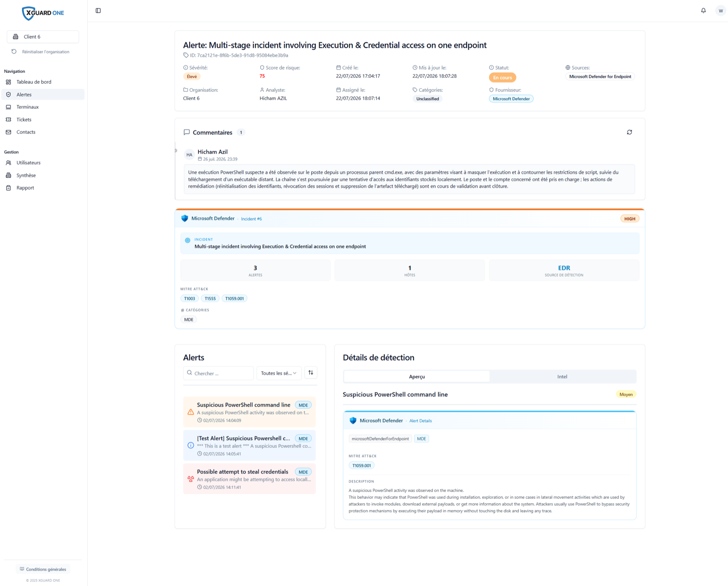Open the Client 6 organisation selector
The image size is (728, 586).
click(43, 37)
